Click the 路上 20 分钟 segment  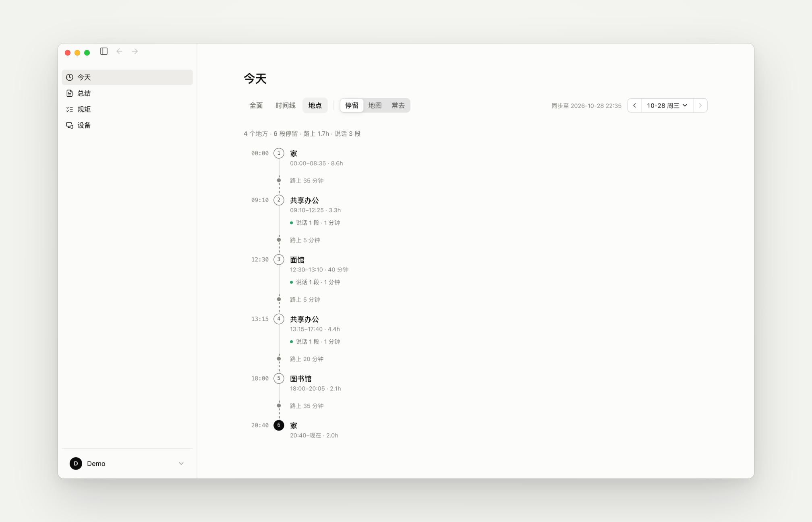[x=307, y=359]
